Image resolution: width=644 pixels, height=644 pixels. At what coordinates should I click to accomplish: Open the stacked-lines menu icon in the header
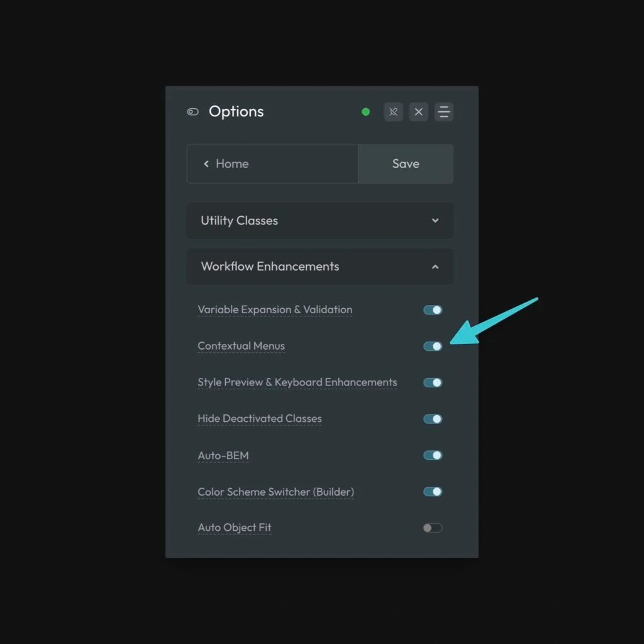click(x=444, y=112)
